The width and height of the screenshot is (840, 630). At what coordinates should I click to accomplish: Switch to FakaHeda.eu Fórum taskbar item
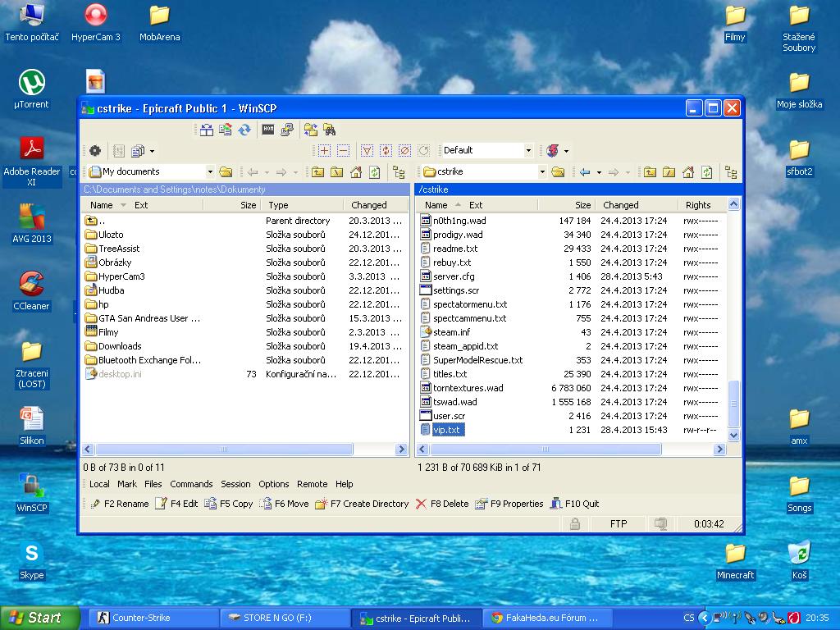(x=549, y=618)
